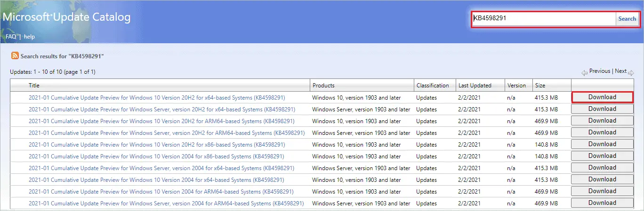
Task: Click the Next page arrow icon
Action: point(631,72)
